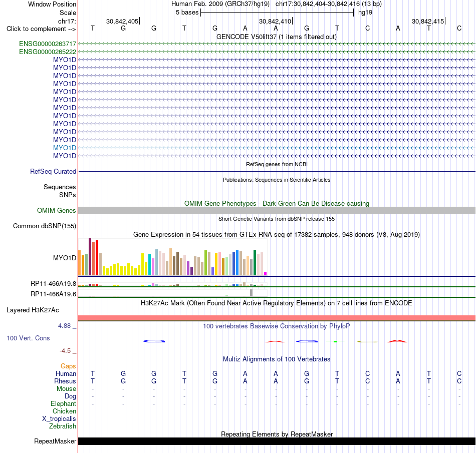Image resolution: width=476 pixels, height=453 pixels.
Task: Click the 'Mouse' alignment row label
Action: click(66, 389)
